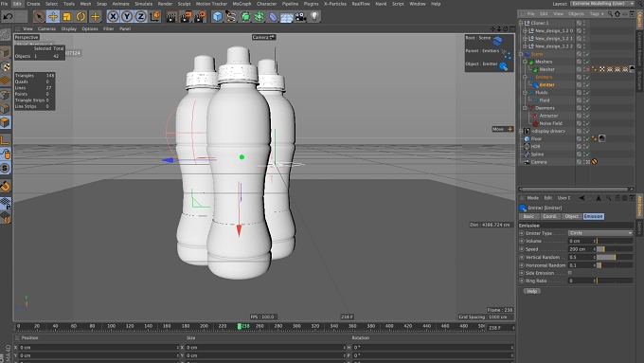Select the Floor object in tree

536,139
